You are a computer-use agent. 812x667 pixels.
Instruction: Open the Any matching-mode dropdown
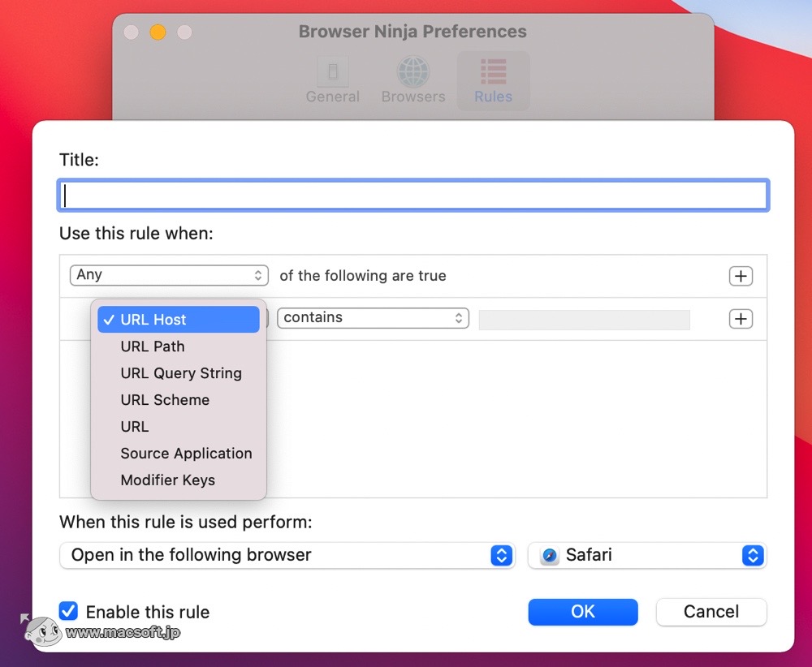168,275
